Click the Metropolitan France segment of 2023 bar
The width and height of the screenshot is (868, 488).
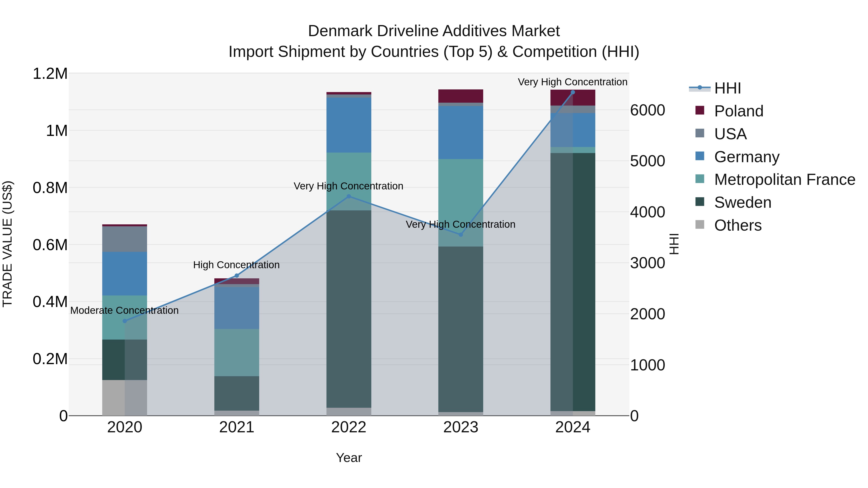(461, 203)
